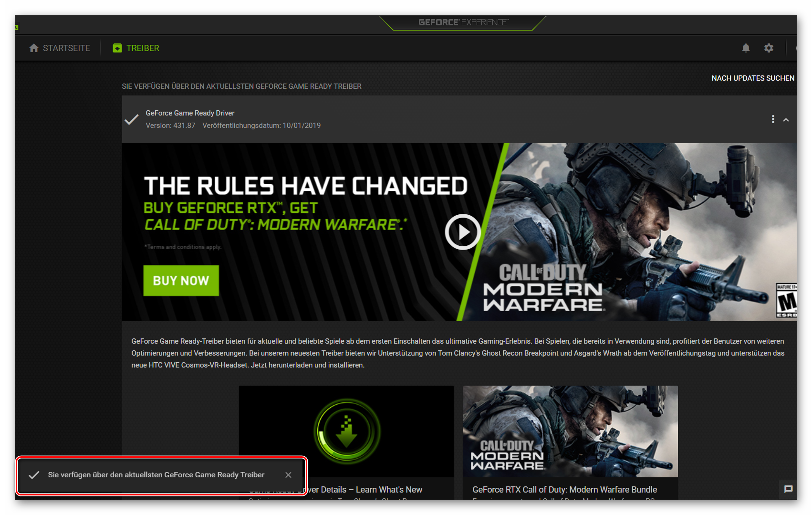Click the driver description paragraph text

click(x=458, y=353)
